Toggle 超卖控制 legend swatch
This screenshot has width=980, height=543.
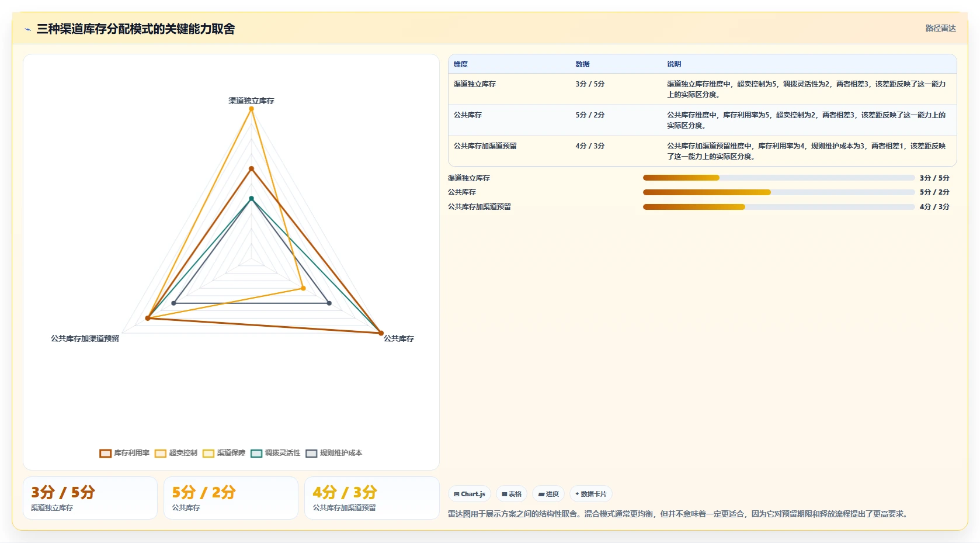[161, 453]
